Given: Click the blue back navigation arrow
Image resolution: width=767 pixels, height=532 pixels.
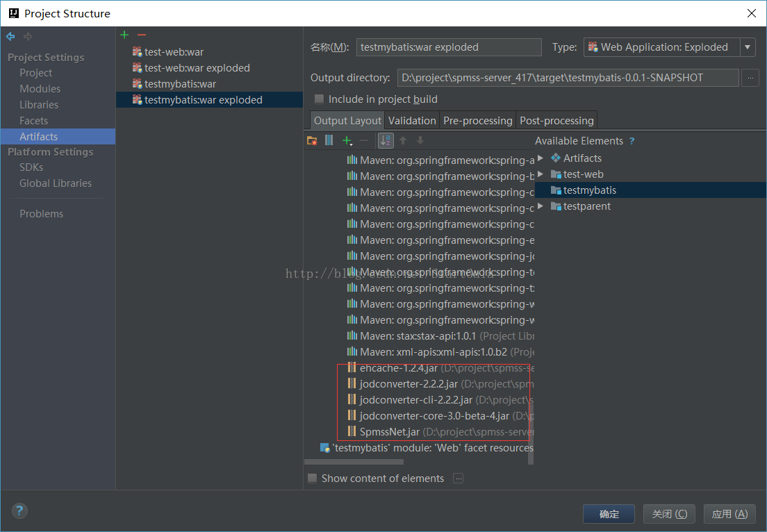Looking at the screenshot, I should 10,36.
